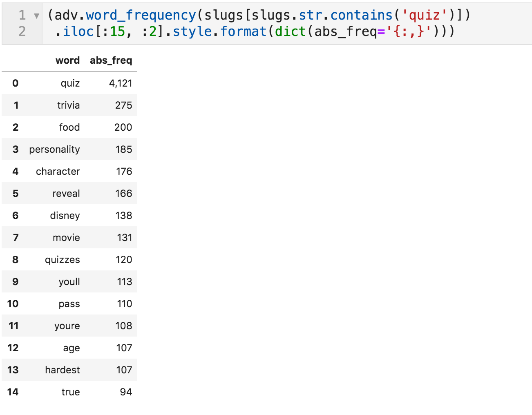Viewport: 532px width, 415px height.
Task: Click the word_frequency function name in code
Action: click(141, 15)
